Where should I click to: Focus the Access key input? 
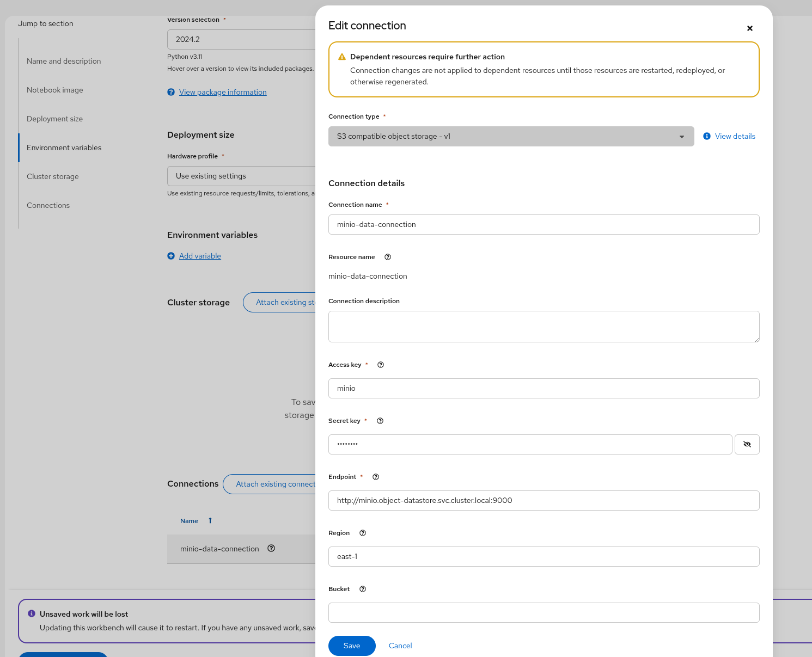544,388
